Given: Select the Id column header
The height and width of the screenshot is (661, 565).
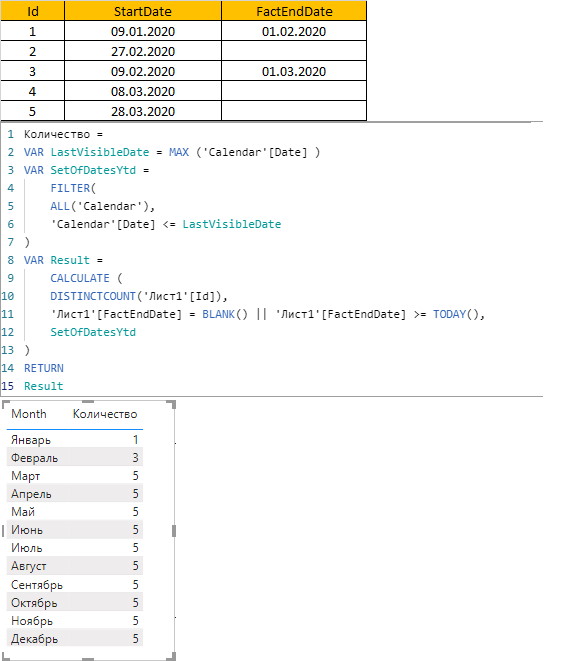Looking at the screenshot, I should click(32, 11).
